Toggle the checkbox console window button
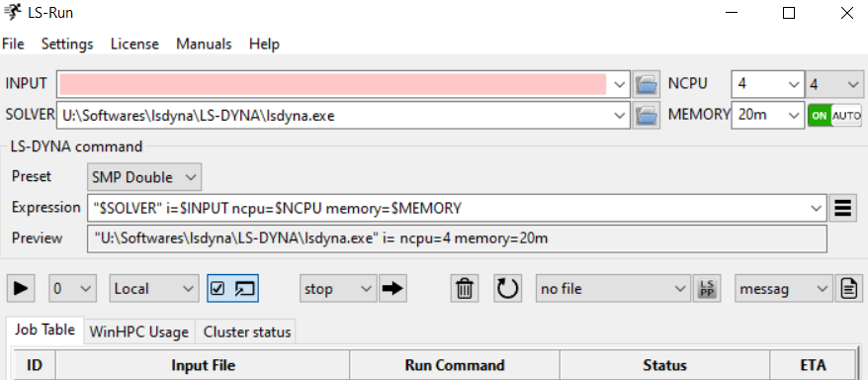This screenshot has height=380, width=868. 233,289
